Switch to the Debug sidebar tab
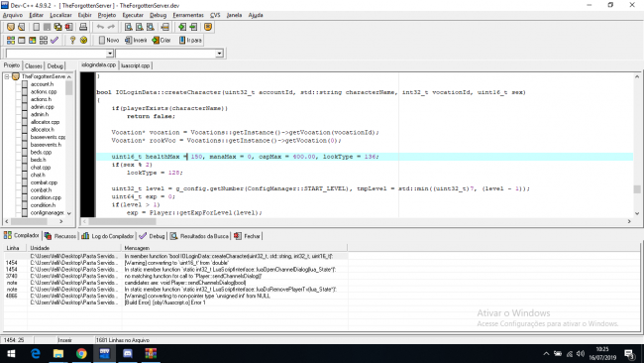This screenshot has width=644, height=363. click(x=54, y=65)
